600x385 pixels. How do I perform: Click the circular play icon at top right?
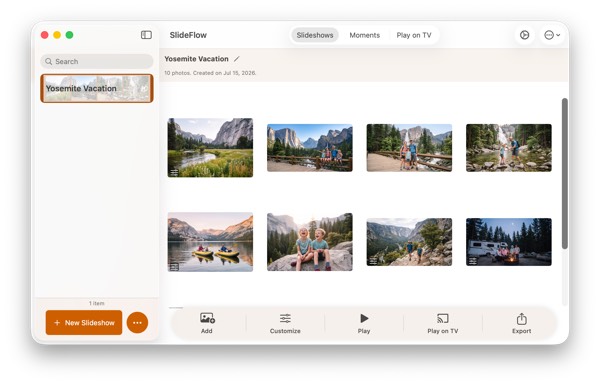pos(524,35)
